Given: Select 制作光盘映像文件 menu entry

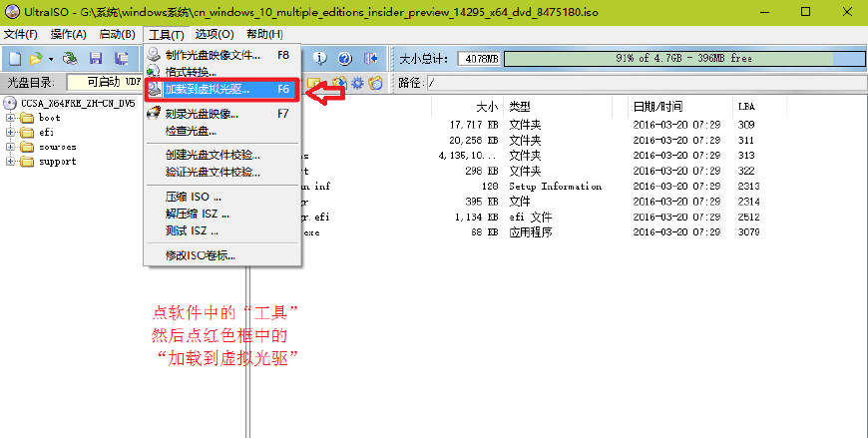Looking at the screenshot, I should (x=222, y=55).
